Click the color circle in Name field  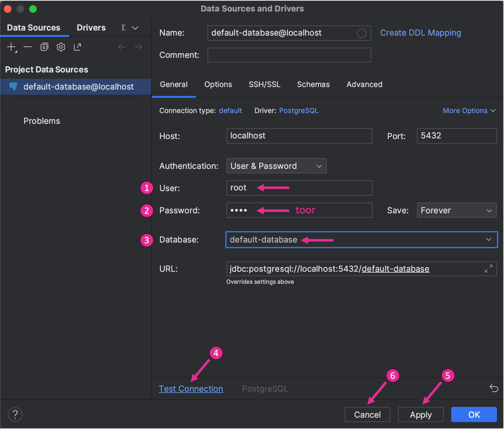(x=362, y=33)
